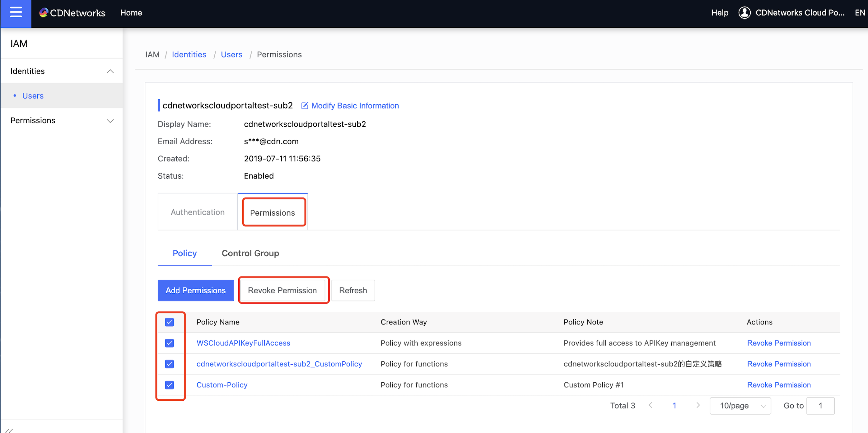Revoke permission for WSCloudAPIKeyFullAccess row

[x=779, y=343]
